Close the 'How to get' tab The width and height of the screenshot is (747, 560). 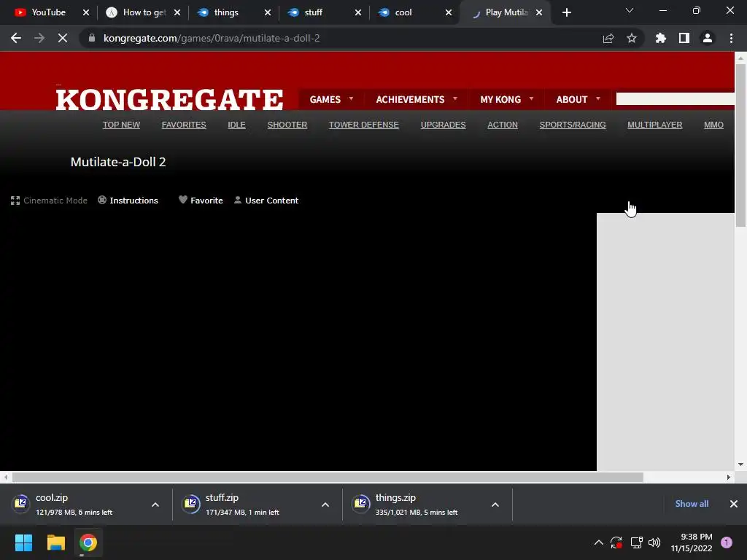177,12
